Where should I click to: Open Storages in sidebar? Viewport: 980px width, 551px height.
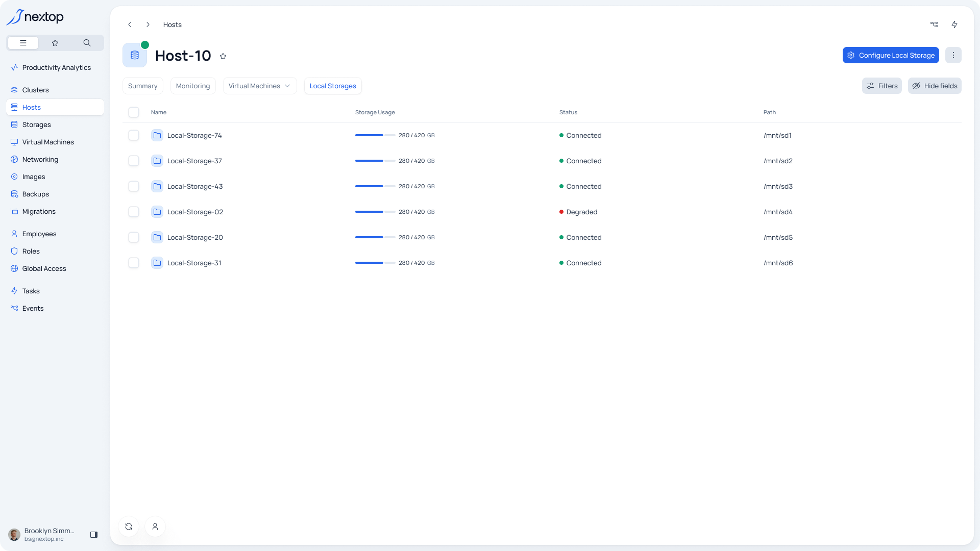pyautogui.click(x=55, y=124)
